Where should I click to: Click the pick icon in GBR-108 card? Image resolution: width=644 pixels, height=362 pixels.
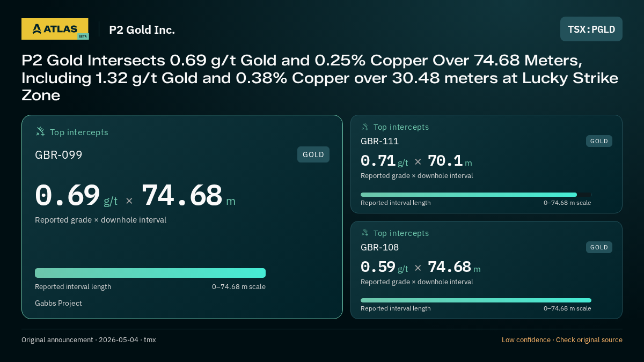click(365, 233)
